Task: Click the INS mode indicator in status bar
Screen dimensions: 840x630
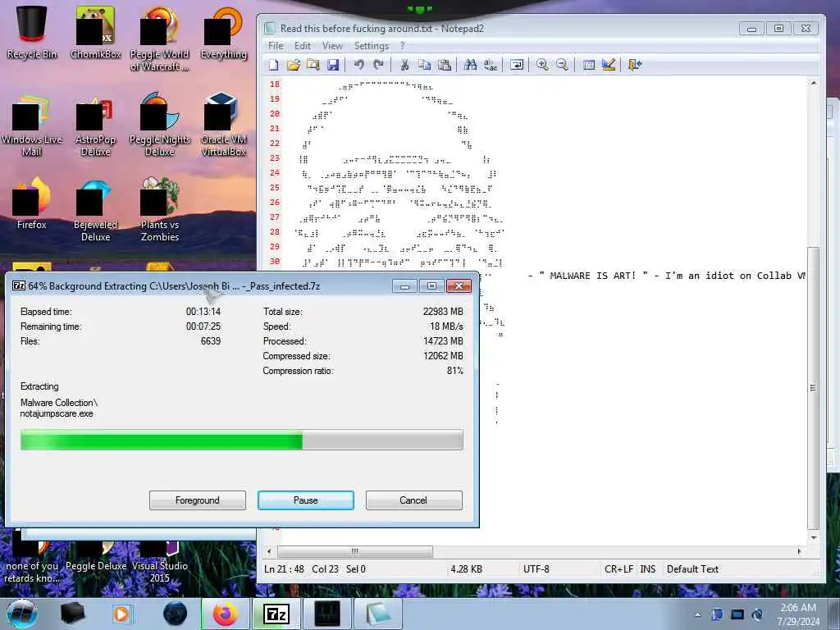Action: pos(648,569)
